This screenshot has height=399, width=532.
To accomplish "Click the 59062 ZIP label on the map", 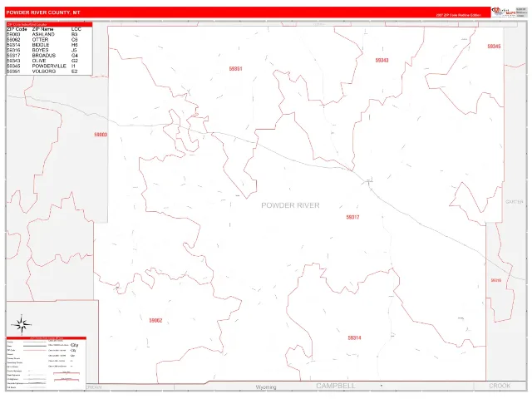I will 155,320.
